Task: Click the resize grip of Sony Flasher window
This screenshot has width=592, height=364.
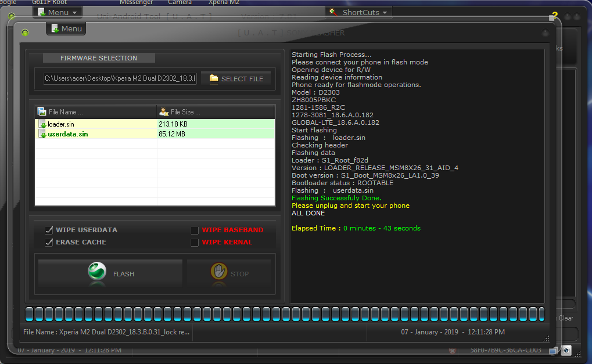Action: [546, 338]
